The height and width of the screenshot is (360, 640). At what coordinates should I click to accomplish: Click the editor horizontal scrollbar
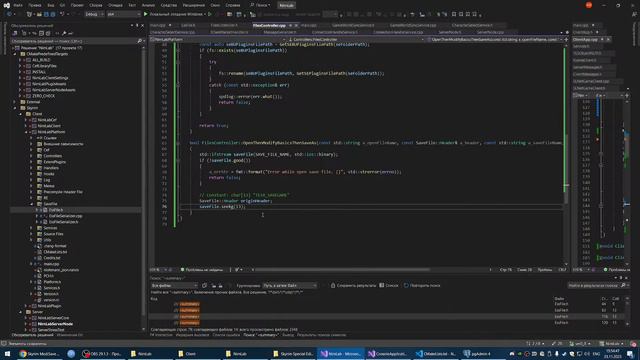[x=342, y=269]
